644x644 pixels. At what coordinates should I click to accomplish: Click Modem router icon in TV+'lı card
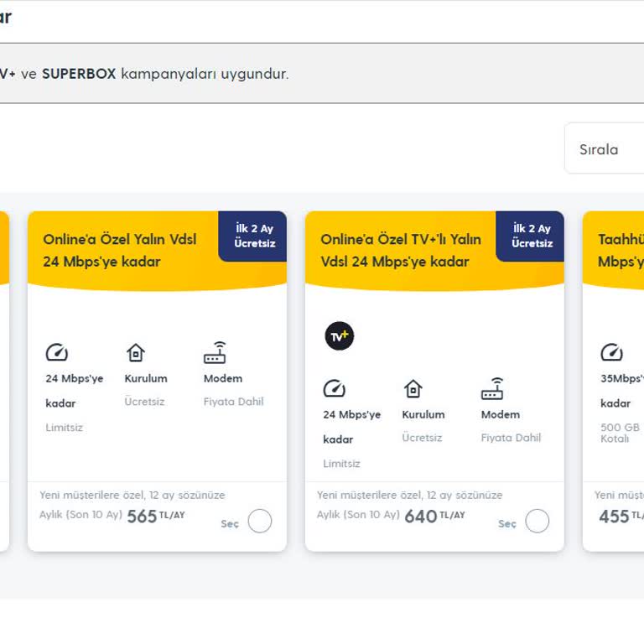492,389
